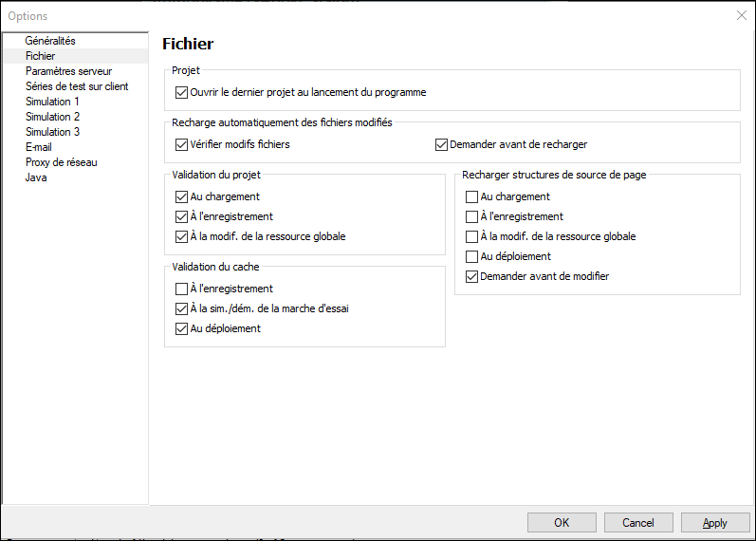Open the Java options page

[36, 177]
